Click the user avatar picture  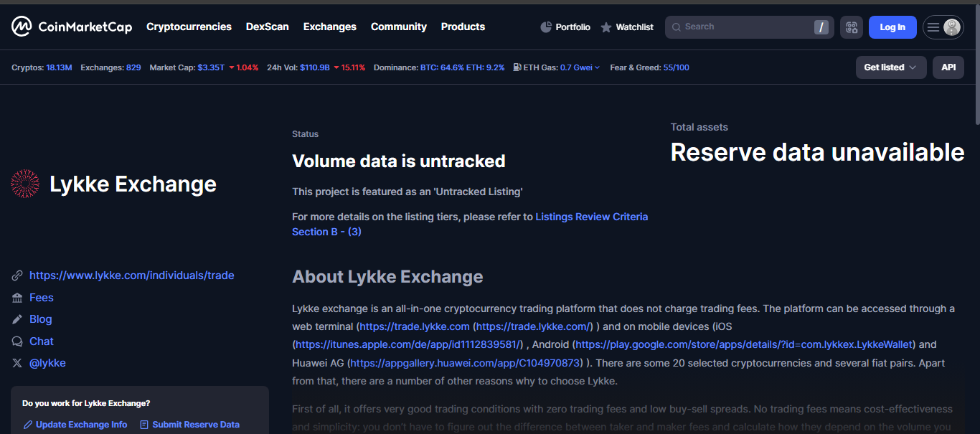tap(952, 27)
